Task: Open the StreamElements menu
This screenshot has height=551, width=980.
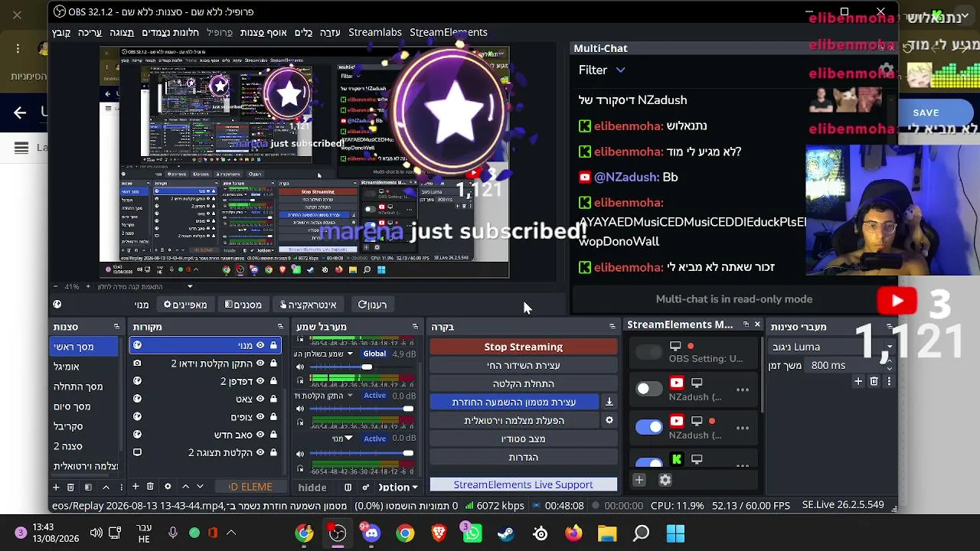Action: (x=449, y=32)
